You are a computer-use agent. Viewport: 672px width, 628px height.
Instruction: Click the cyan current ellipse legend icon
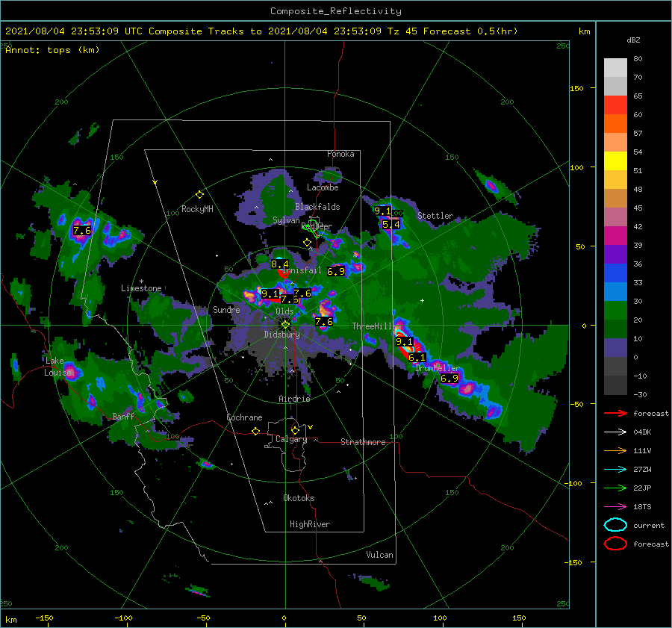coord(615,525)
